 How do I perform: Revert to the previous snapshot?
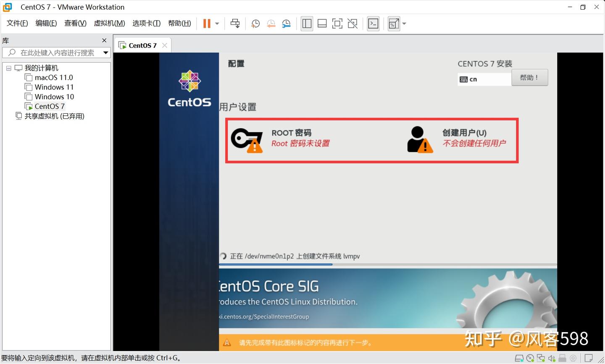tap(271, 24)
